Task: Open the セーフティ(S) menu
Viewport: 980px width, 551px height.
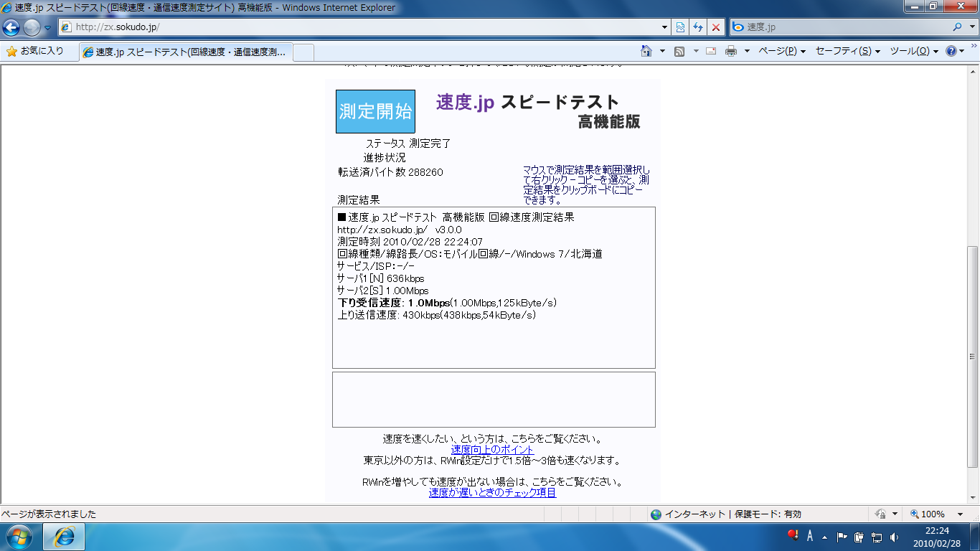Action: coord(848,51)
